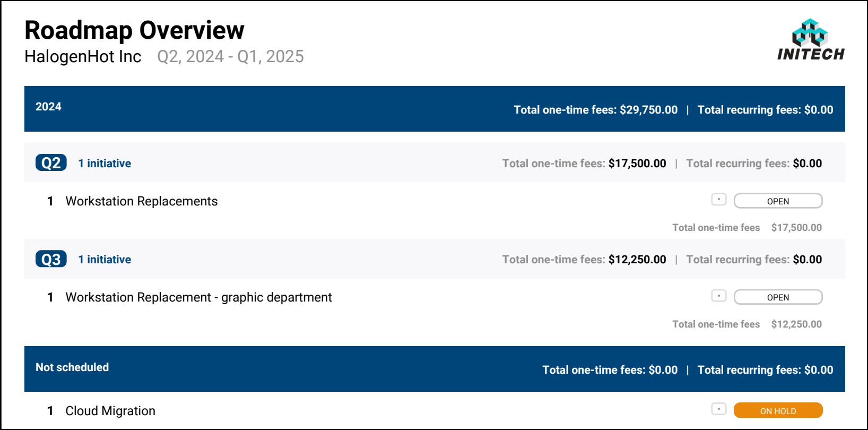The width and height of the screenshot is (868, 430).
Task: Open the Cloud Migration initiative
Action: tap(110, 411)
